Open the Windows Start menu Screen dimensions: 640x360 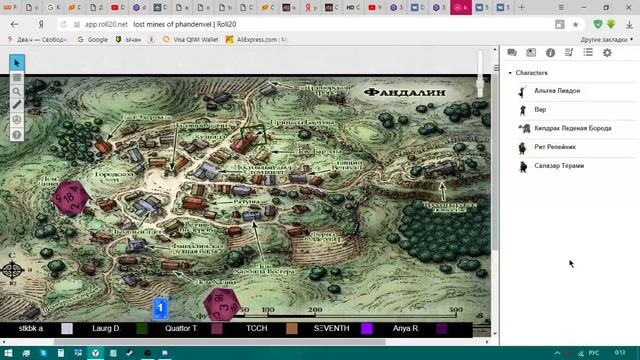coord(8,353)
